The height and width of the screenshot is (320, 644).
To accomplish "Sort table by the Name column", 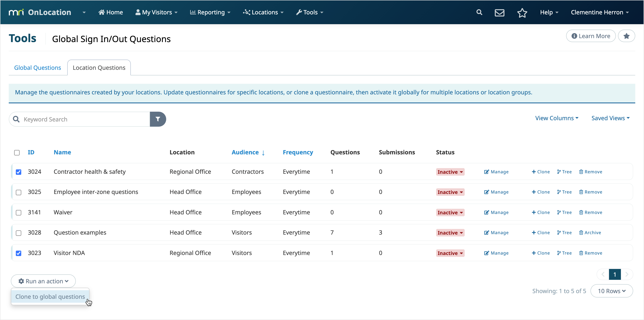I will (62, 152).
